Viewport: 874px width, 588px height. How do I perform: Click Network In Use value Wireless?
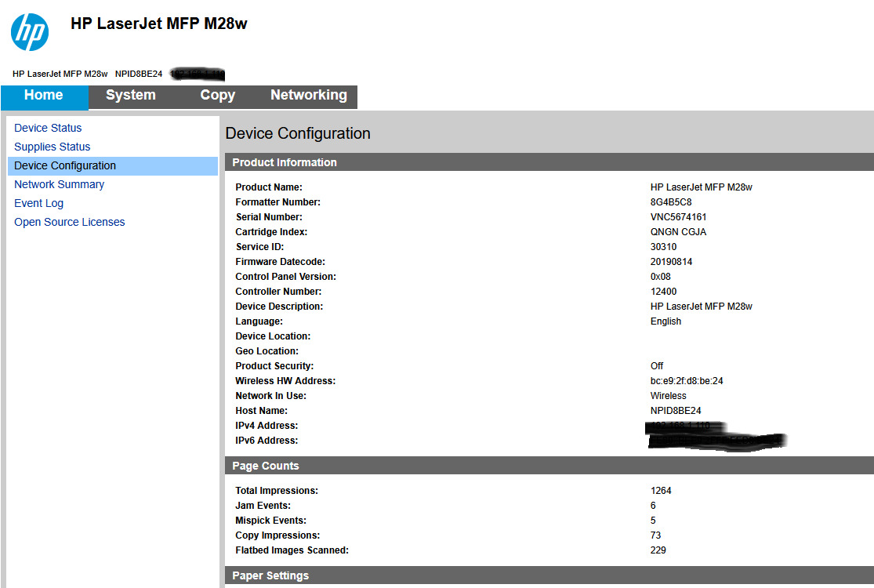668,396
